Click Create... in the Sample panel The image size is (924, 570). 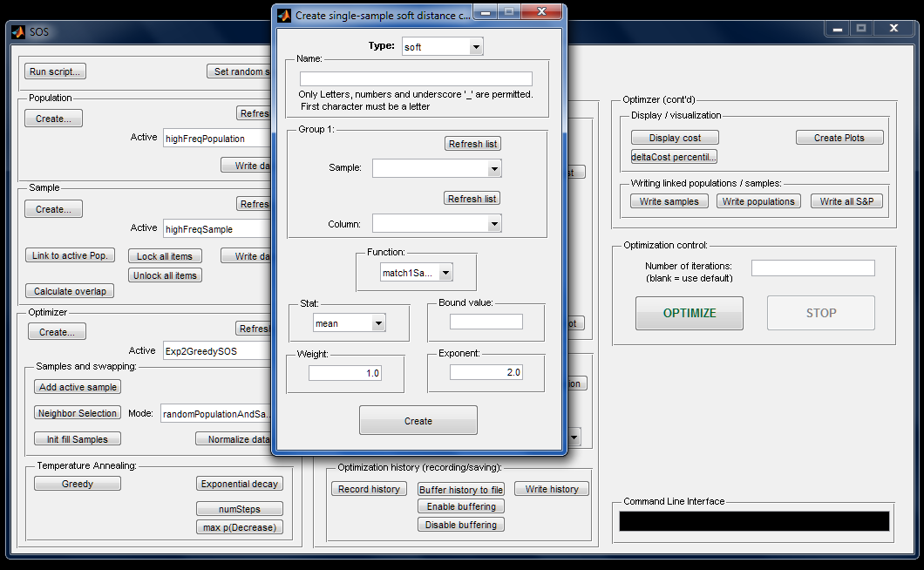click(54, 209)
